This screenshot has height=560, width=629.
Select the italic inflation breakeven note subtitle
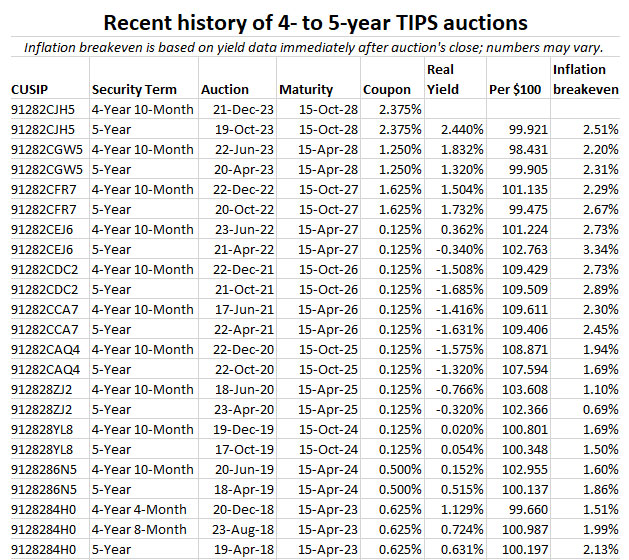click(314, 45)
